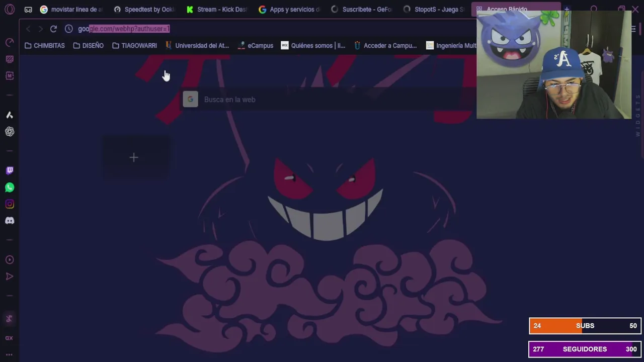Screen dimensions: 644x362
Task: Go back to previous page
Action: point(28,29)
